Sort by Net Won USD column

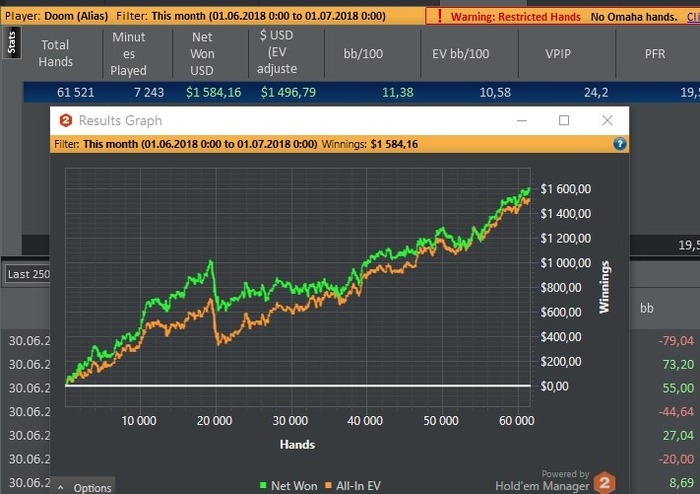point(202,53)
